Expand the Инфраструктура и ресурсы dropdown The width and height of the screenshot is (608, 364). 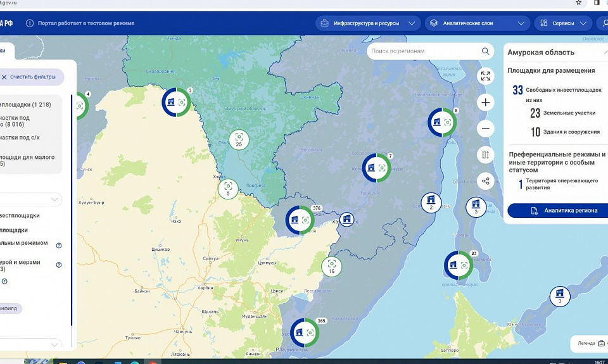(368, 23)
